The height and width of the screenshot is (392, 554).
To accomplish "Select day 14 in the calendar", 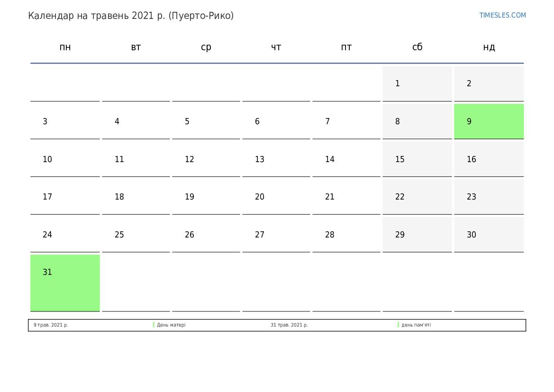I will coord(346,159).
